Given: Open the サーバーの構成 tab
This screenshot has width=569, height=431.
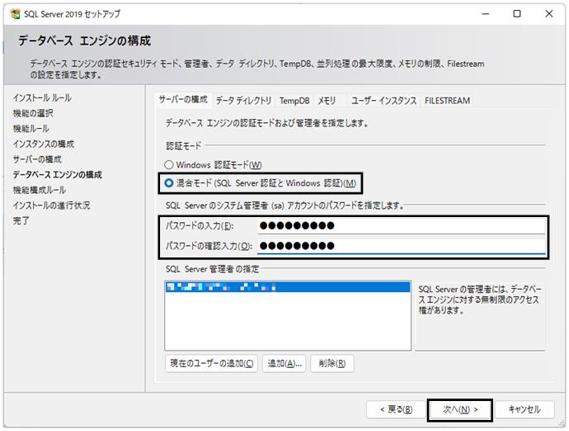Looking at the screenshot, I should point(183,100).
